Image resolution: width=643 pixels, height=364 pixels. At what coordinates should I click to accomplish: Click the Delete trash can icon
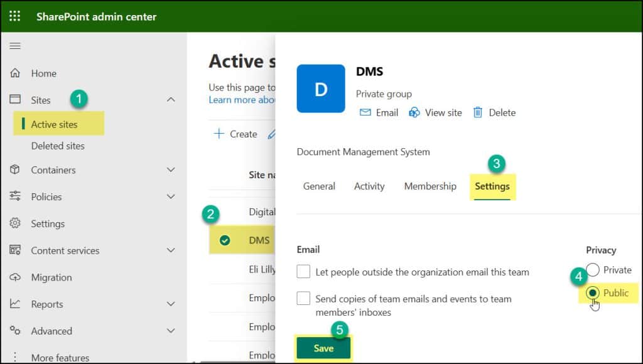pos(478,112)
